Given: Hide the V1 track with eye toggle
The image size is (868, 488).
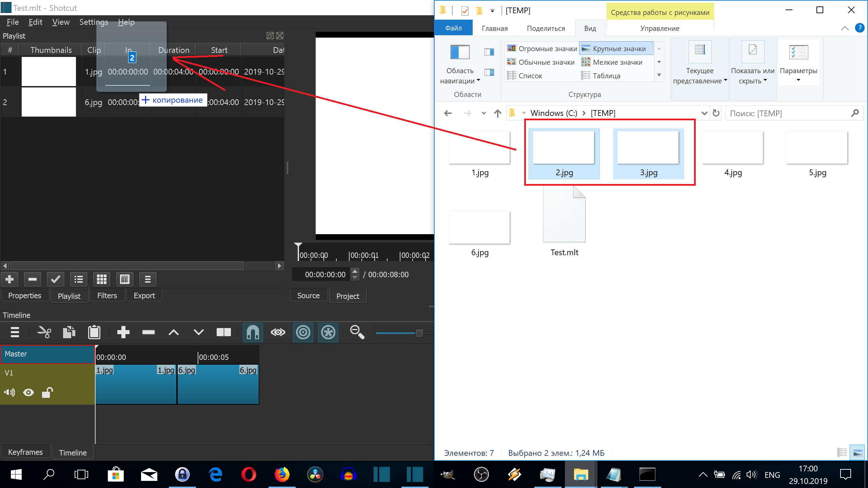Looking at the screenshot, I should pos(28,392).
